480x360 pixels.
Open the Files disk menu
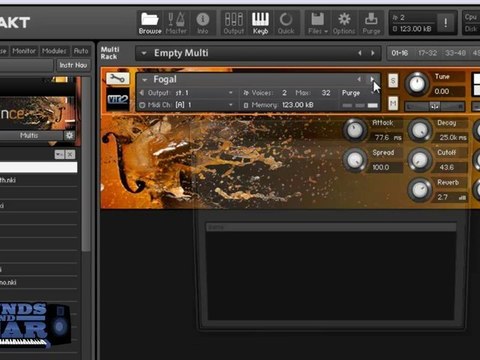[318, 23]
